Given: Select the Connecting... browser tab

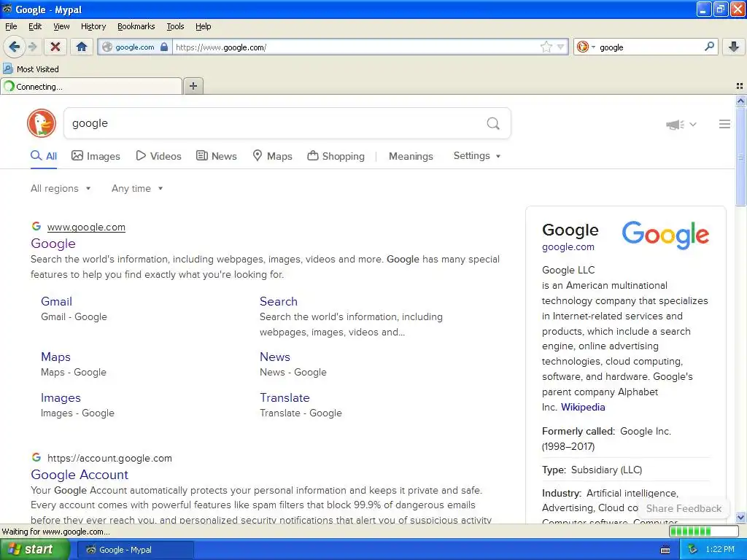Looking at the screenshot, I should [x=91, y=87].
